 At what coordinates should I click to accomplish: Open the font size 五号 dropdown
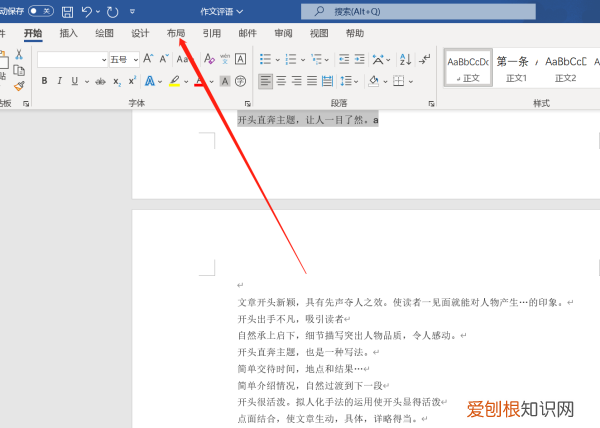click(x=125, y=60)
